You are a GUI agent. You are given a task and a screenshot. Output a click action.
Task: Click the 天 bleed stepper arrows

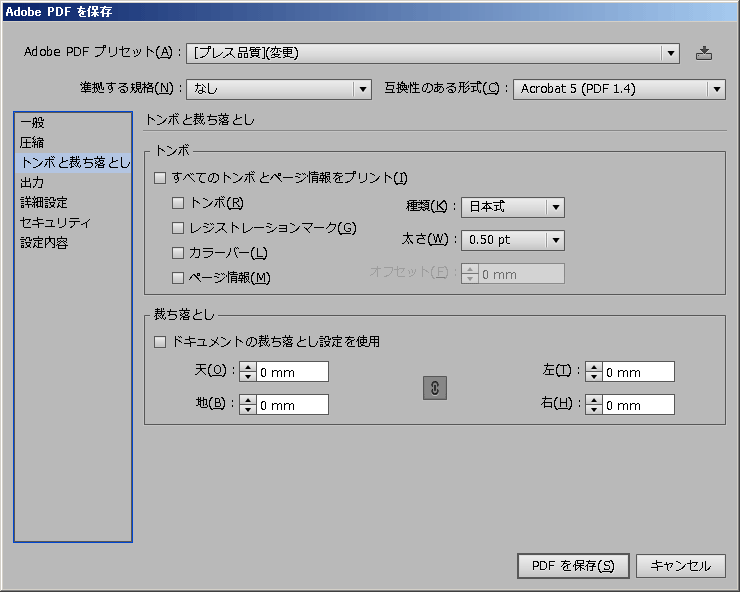click(247, 372)
